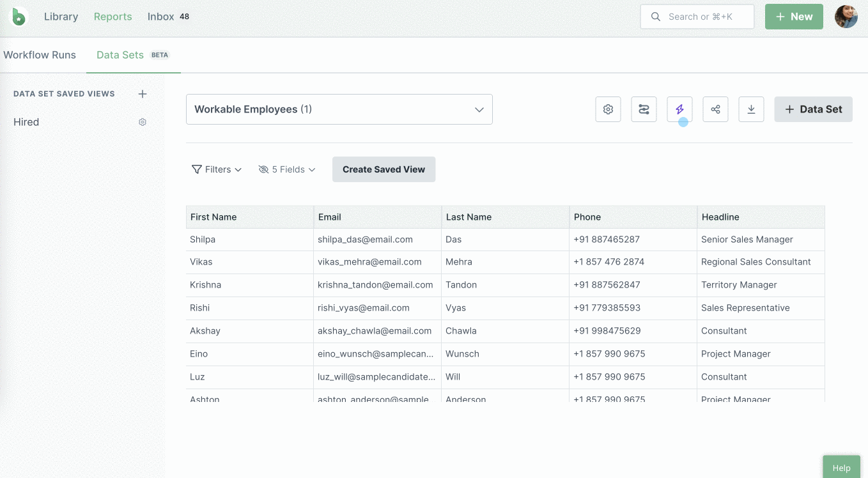Screen dimensions: 868x478
Task: Select the Sales Representative cell
Action: 761,308
